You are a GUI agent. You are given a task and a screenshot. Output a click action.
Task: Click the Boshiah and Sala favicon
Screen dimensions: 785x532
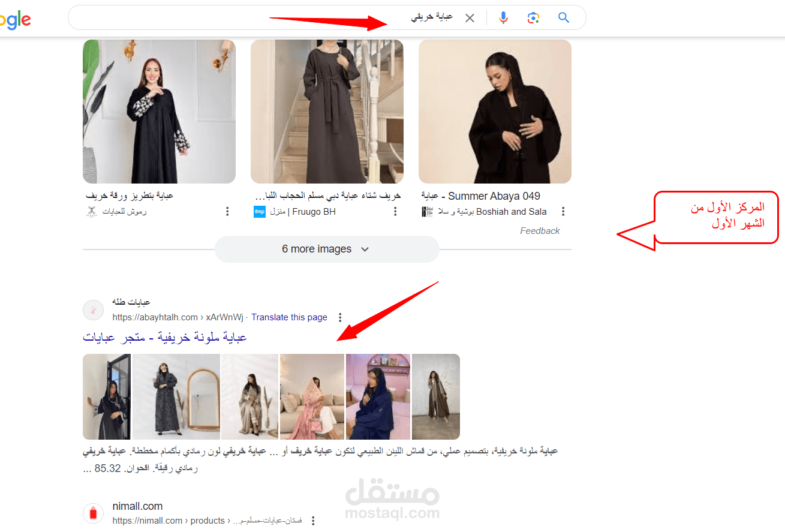pos(426,211)
